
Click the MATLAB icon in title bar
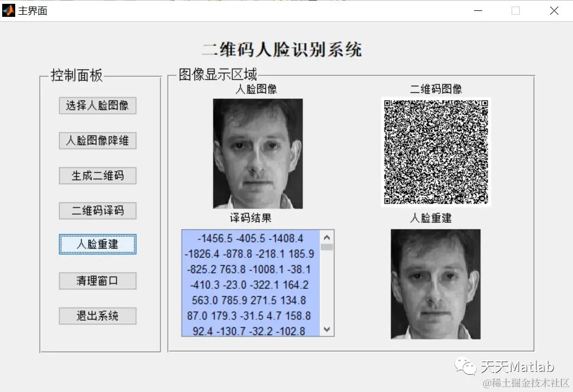8,10
